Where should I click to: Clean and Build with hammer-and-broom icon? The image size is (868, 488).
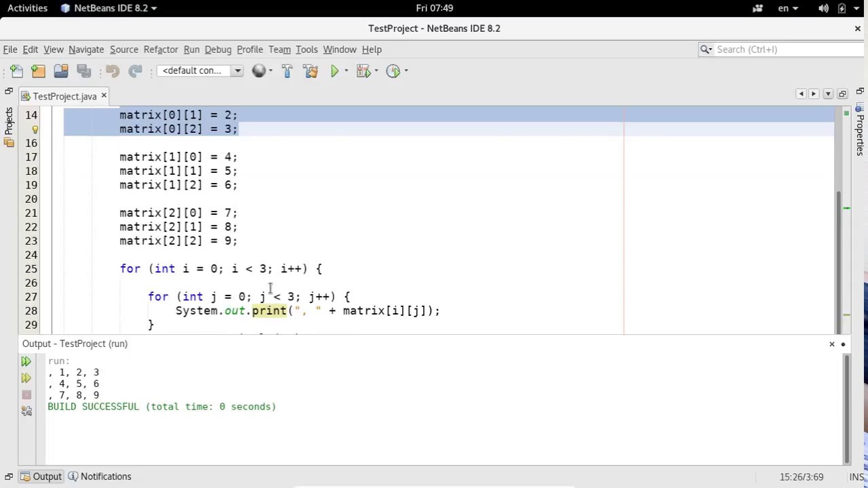point(311,70)
